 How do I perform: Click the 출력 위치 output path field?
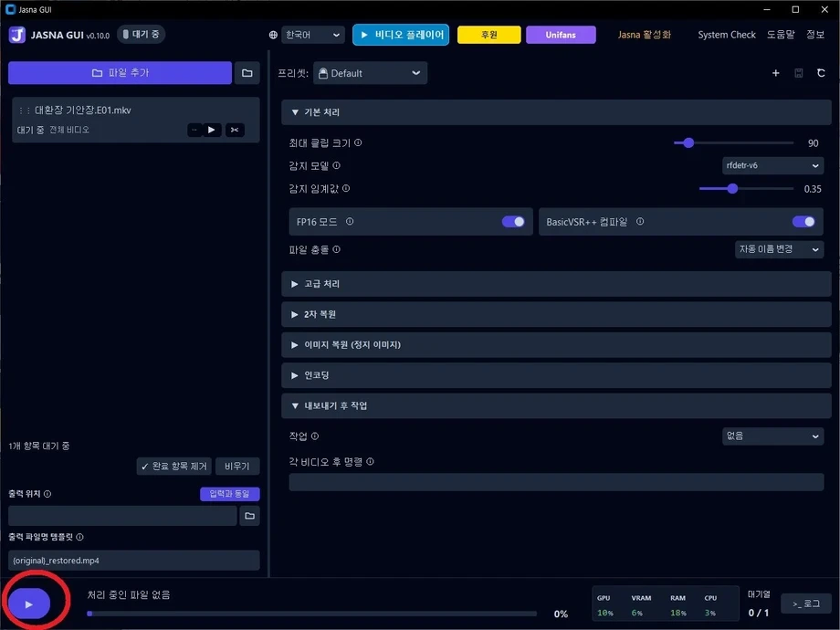coord(122,515)
